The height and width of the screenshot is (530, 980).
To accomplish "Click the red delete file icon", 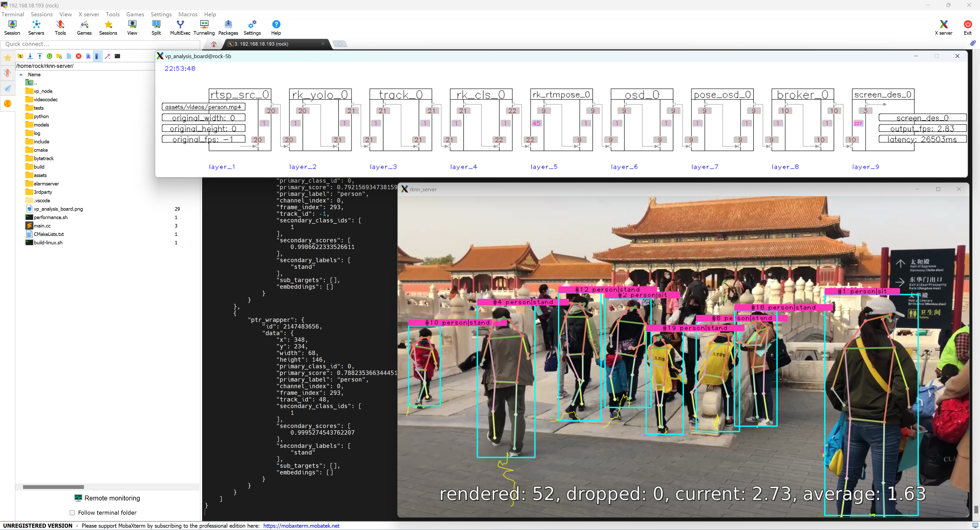I will pyautogui.click(x=78, y=56).
